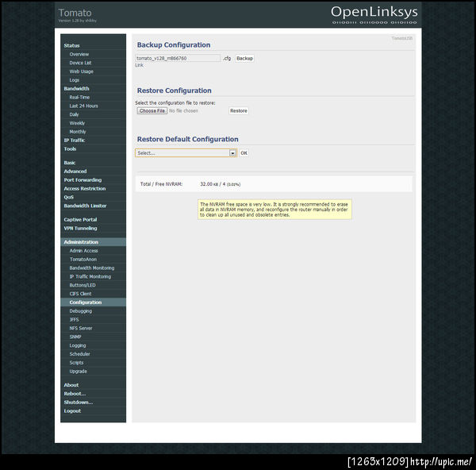Go to Access Restriction
476x470 pixels.
click(85, 188)
